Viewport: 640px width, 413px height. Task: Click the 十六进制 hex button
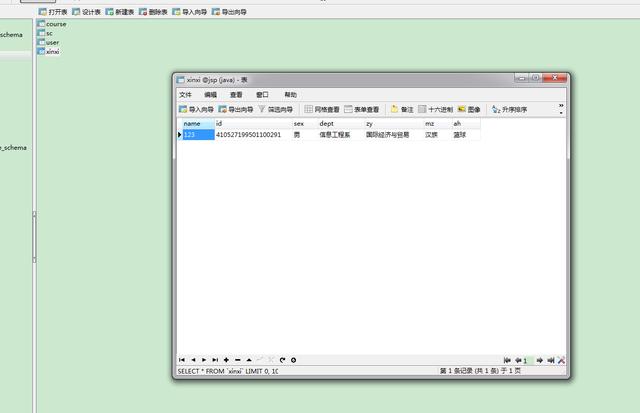coord(436,109)
